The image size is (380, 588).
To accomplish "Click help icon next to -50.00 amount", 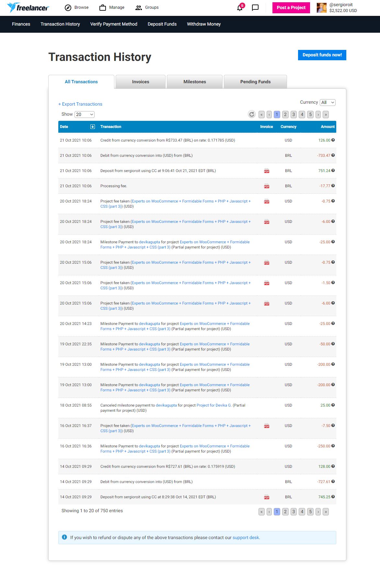I will tap(333, 344).
